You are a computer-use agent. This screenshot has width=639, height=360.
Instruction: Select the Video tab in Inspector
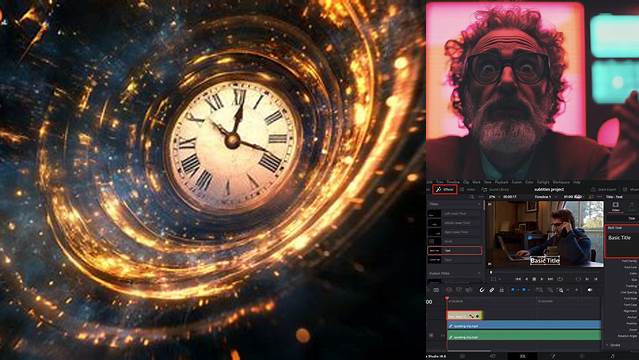point(615,207)
